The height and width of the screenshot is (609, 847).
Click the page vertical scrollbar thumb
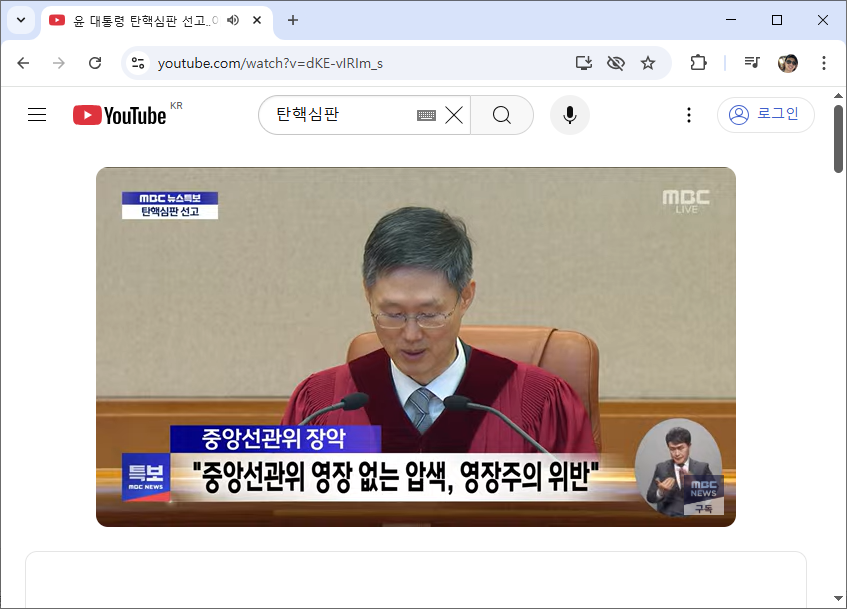click(838, 139)
